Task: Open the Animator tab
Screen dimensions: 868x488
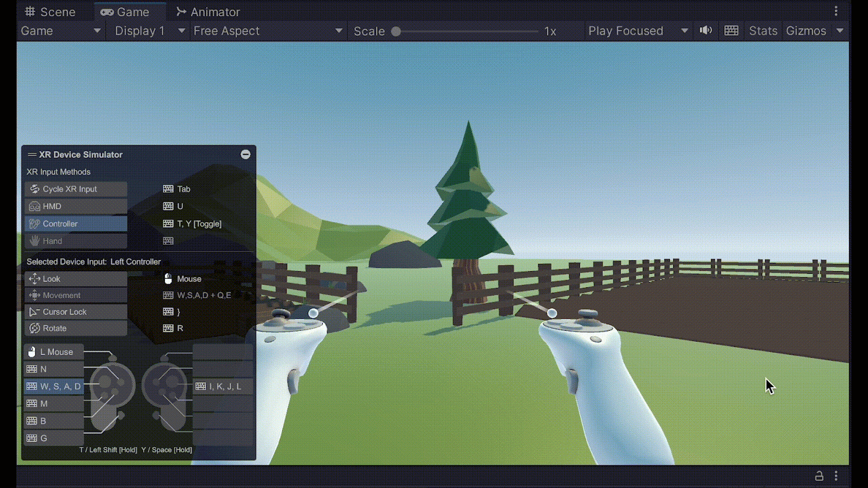Action: tap(208, 12)
